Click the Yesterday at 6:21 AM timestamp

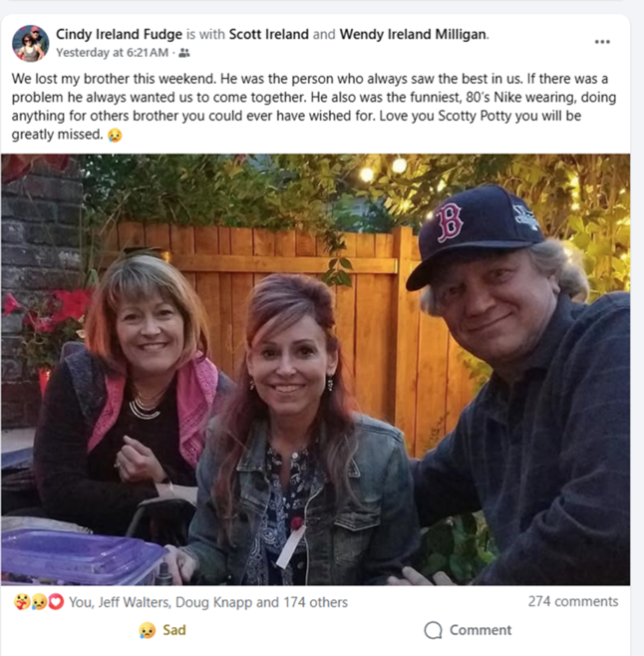click(112, 53)
